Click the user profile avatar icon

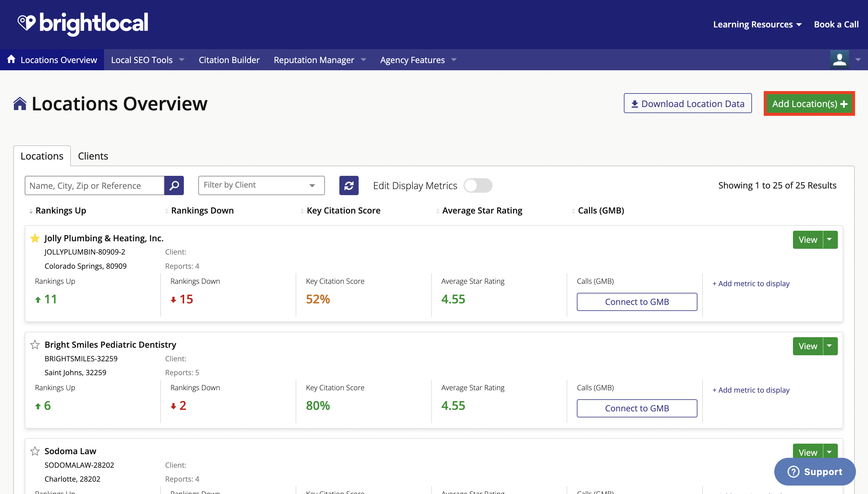(x=840, y=60)
